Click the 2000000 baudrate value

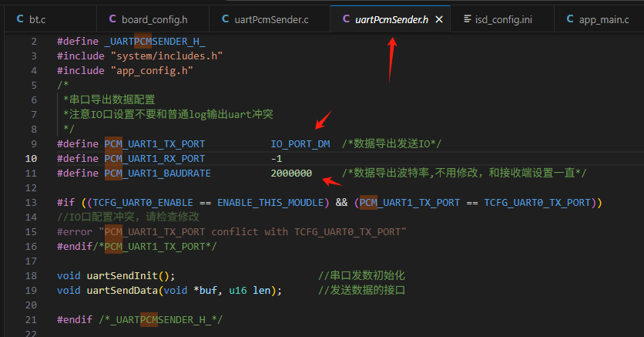pyautogui.click(x=291, y=173)
